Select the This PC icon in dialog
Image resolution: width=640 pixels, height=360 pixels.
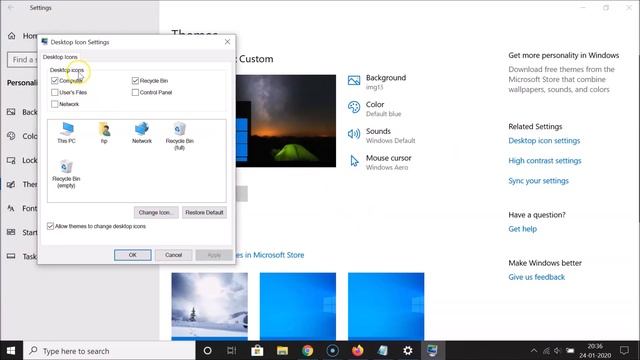pyautogui.click(x=67, y=132)
